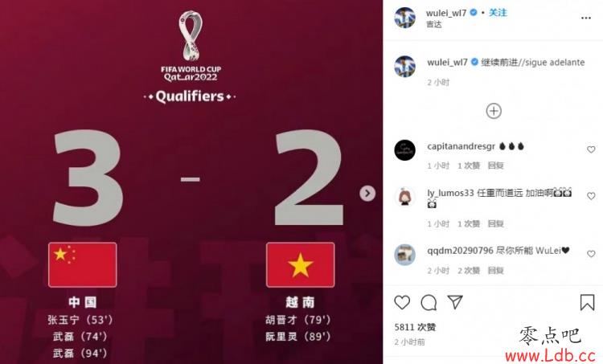Like qqdm20290796's comment
Image resolution: width=603 pixels, height=364 pixels.
tap(591, 254)
